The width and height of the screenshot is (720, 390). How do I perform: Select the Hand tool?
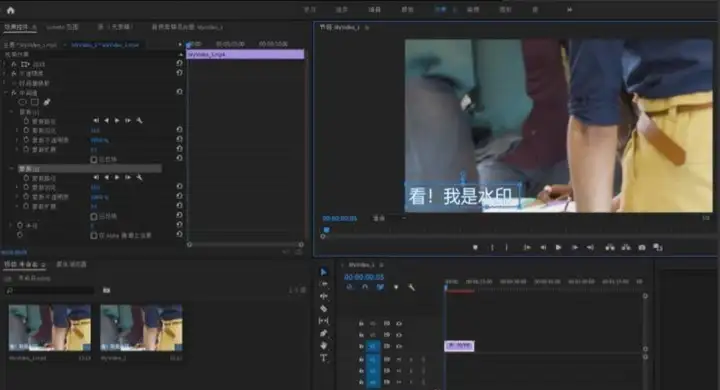[324, 345]
